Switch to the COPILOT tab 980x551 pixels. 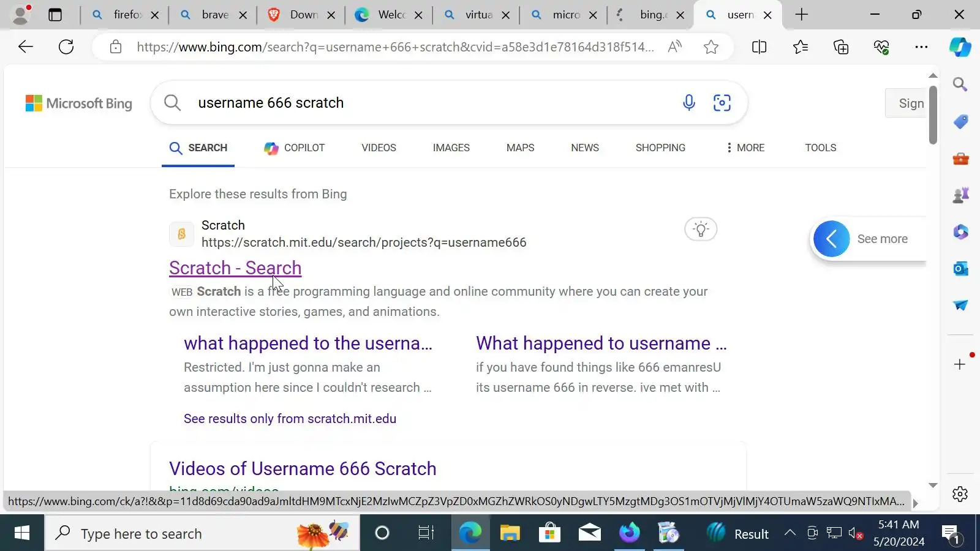tap(295, 148)
